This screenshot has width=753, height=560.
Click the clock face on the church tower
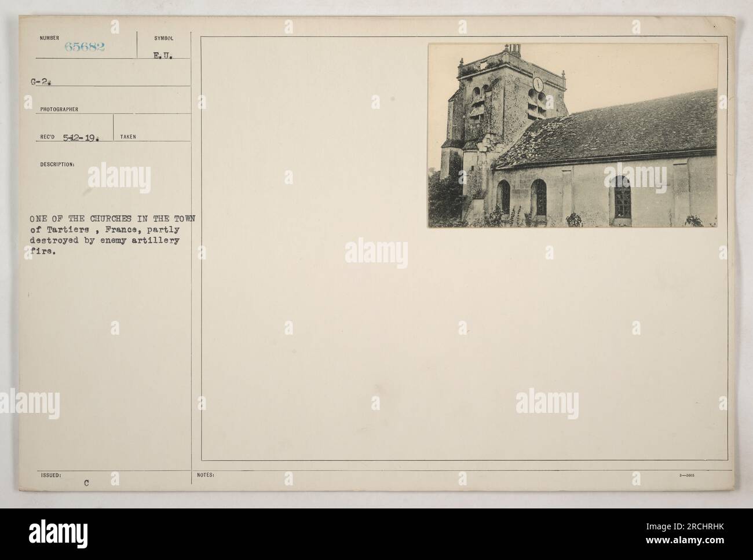(x=538, y=83)
